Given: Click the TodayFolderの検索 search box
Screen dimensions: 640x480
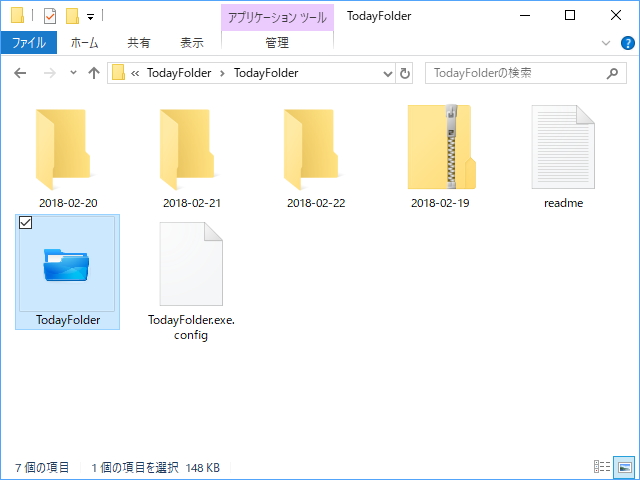Looking at the screenshot, I should [x=525, y=73].
